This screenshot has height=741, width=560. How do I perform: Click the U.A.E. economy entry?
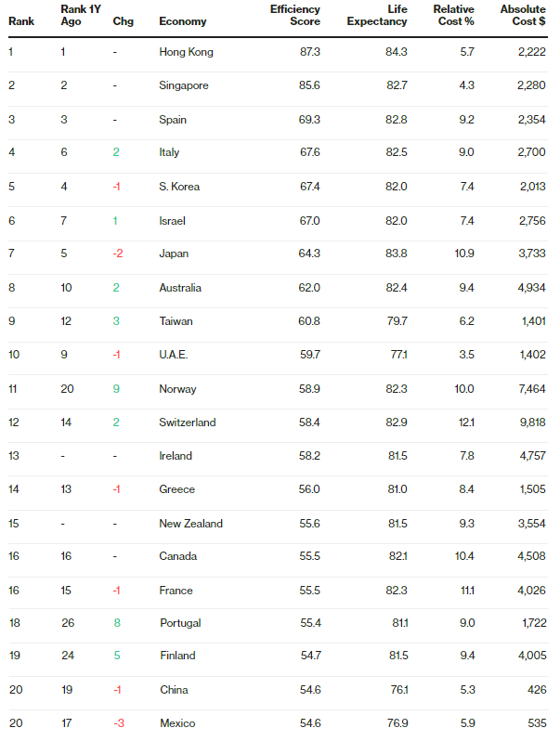click(x=173, y=355)
